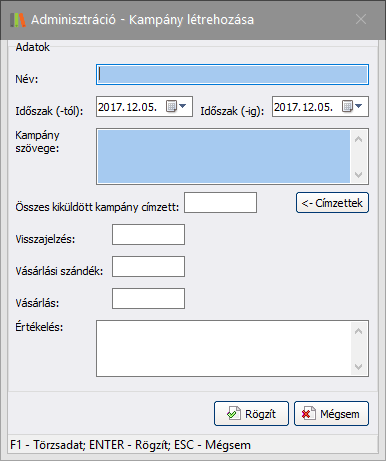Click the Vásárlás input box
This screenshot has height=461, width=386.
click(x=148, y=298)
